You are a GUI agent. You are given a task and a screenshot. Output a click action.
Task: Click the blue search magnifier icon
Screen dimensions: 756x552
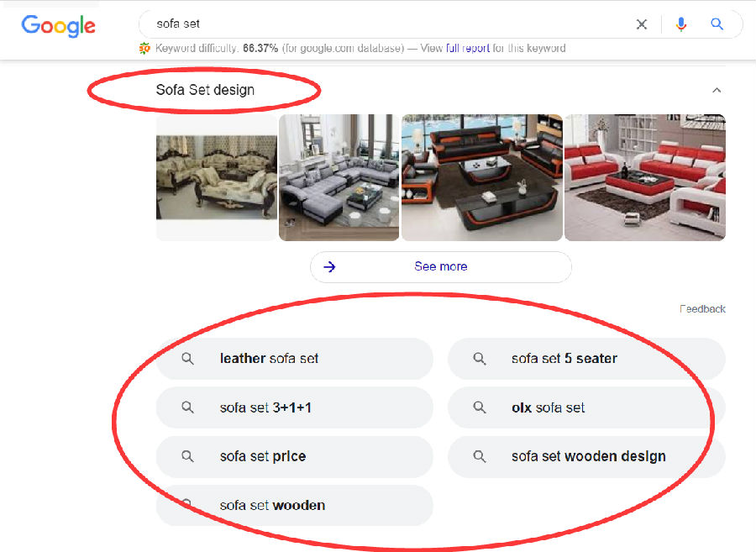click(x=717, y=24)
